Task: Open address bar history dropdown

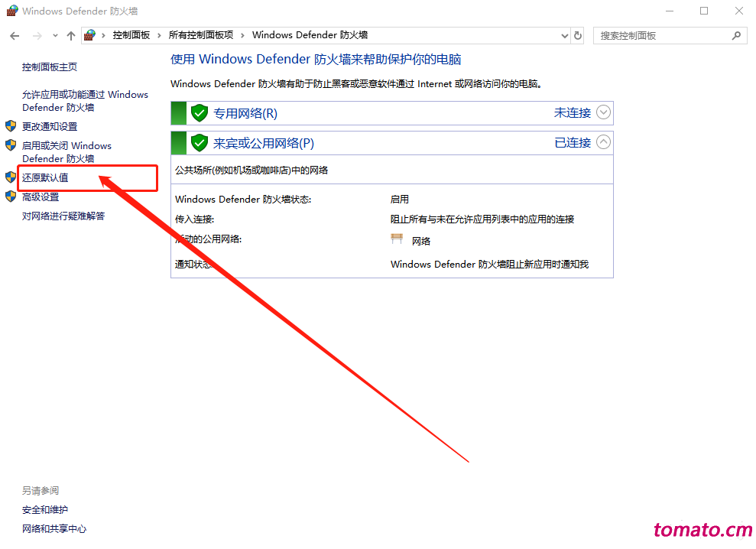Action: pos(565,36)
